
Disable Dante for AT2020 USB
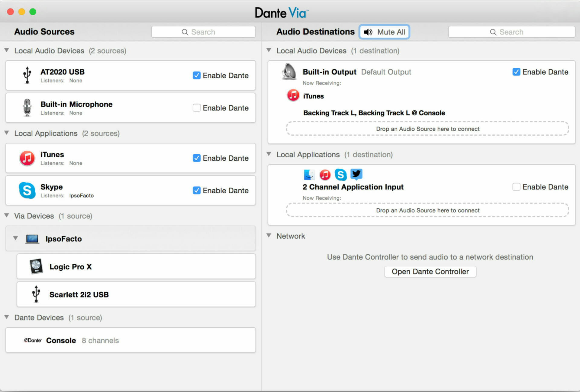pyautogui.click(x=197, y=76)
